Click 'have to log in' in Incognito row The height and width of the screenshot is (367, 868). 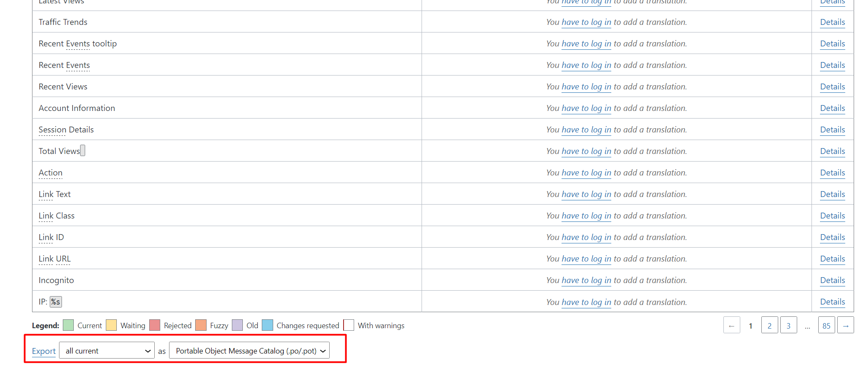click(586, 281)
